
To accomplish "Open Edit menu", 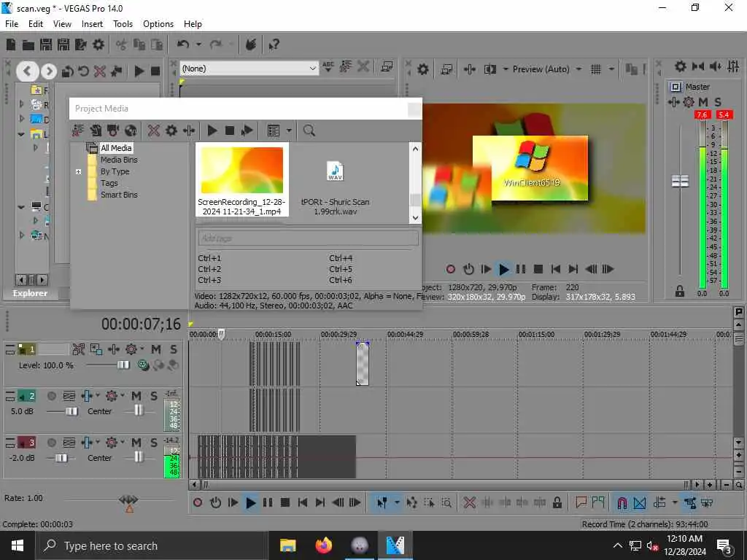I will tap(35, 24).
